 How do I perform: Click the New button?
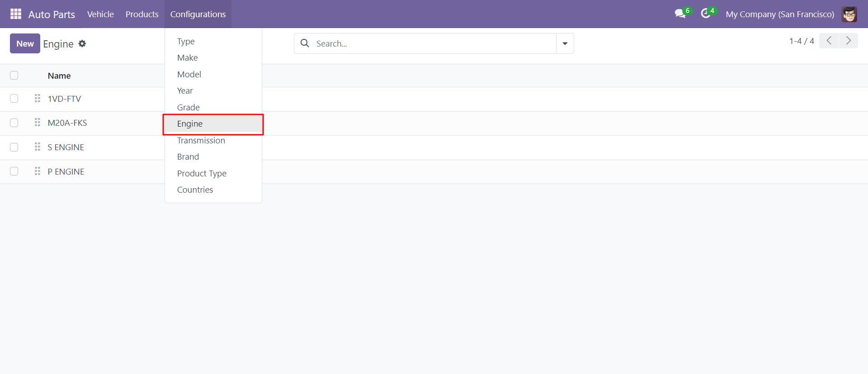25,43
